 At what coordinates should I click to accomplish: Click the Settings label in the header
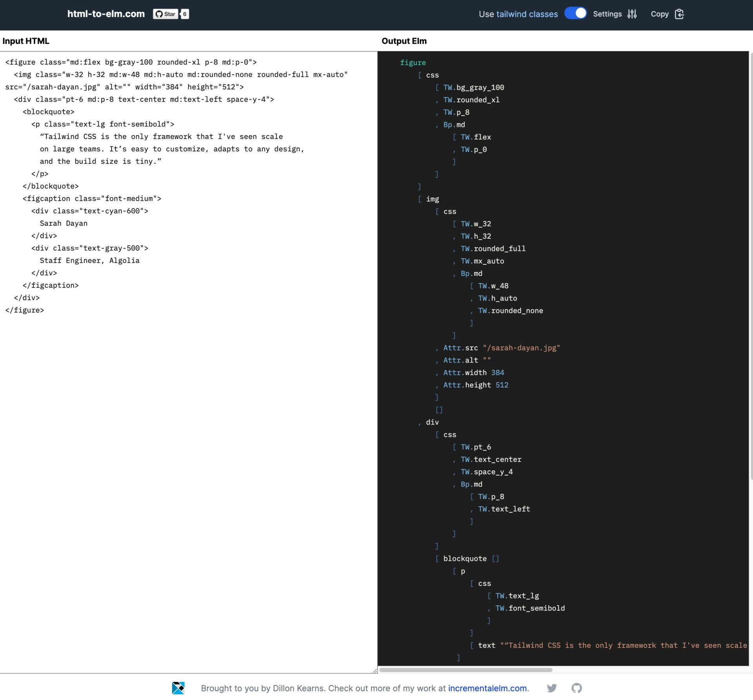pyautogui.click(x=607, y=14)
